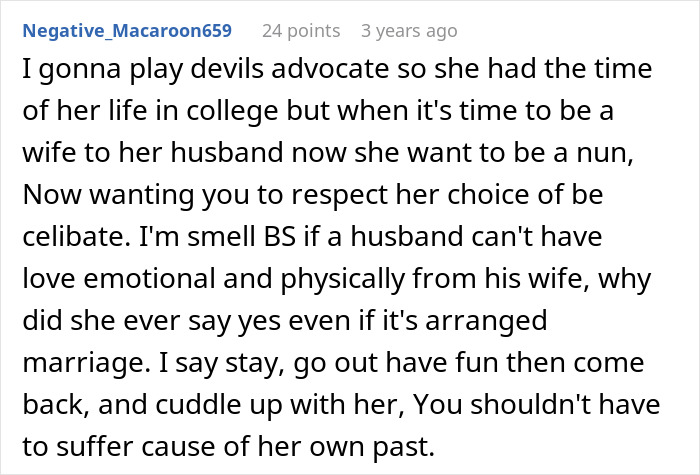
Task: Open the Negative_Macaroon659 user profile
Action: pos(126,30)
